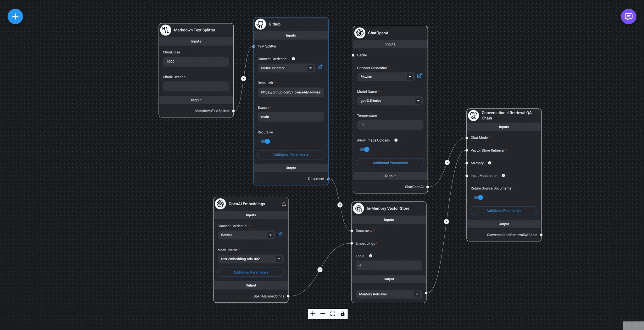Open Additional Parameters in Conversational Retrieval QA Chain
Image resolution: width=644 pixels, height=330 pixels.
coord(503,211)
